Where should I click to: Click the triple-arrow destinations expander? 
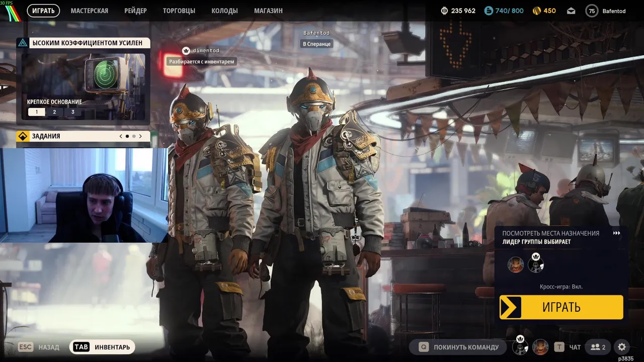[616, 233]
